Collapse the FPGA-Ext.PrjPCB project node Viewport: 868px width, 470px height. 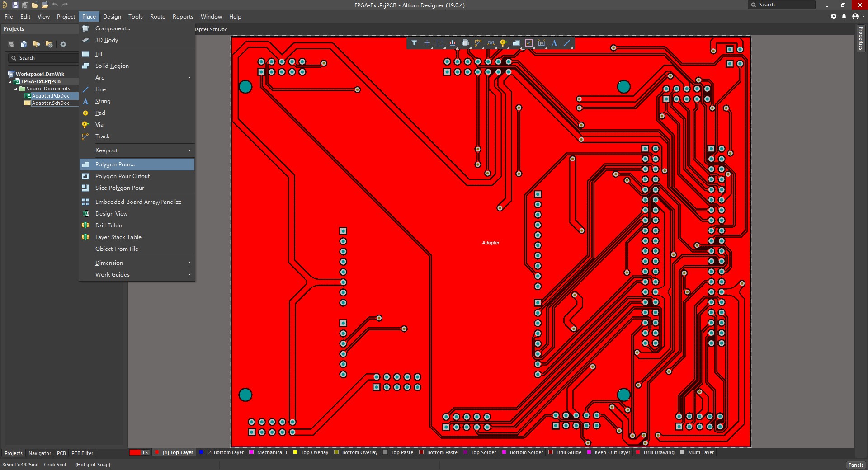click(10, 81)
